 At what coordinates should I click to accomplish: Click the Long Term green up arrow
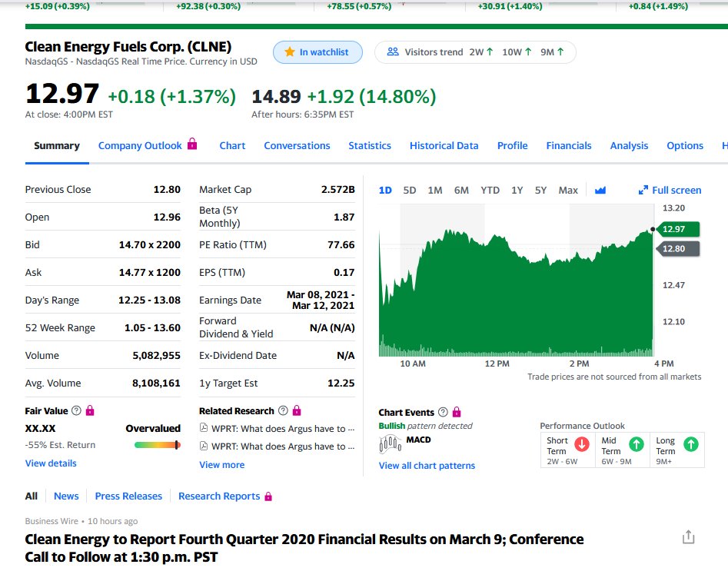coord(691,444)
